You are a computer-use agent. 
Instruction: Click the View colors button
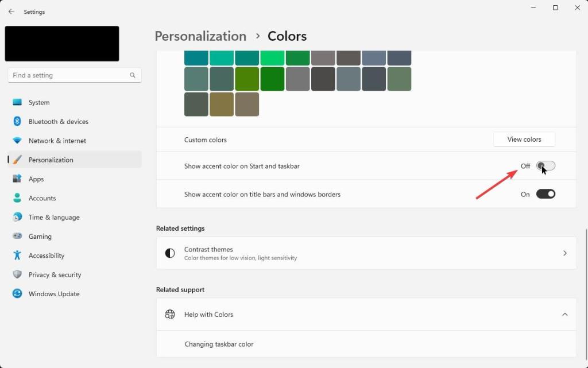(x=524, y=140)
